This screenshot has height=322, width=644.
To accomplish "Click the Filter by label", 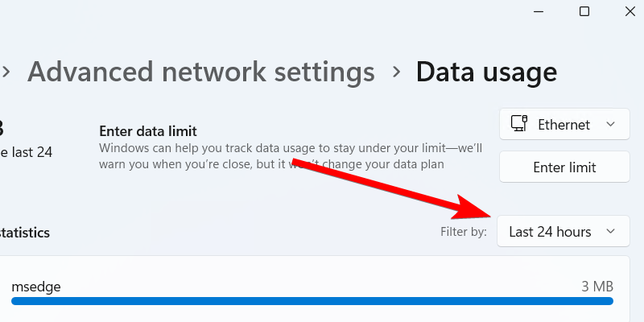I will (x=463, y=233).
